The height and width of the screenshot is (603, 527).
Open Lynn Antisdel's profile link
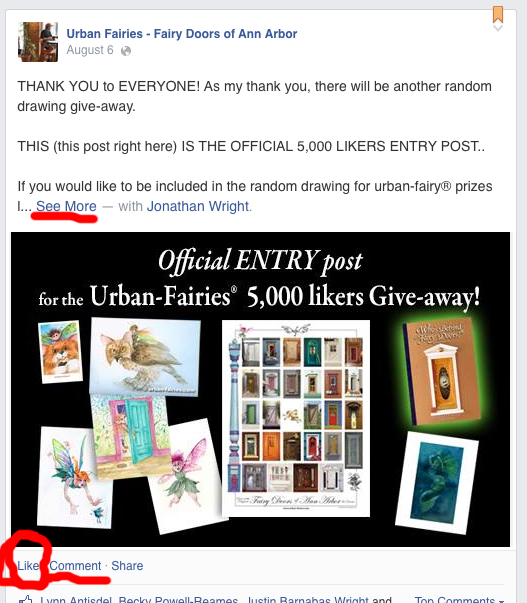76,599
